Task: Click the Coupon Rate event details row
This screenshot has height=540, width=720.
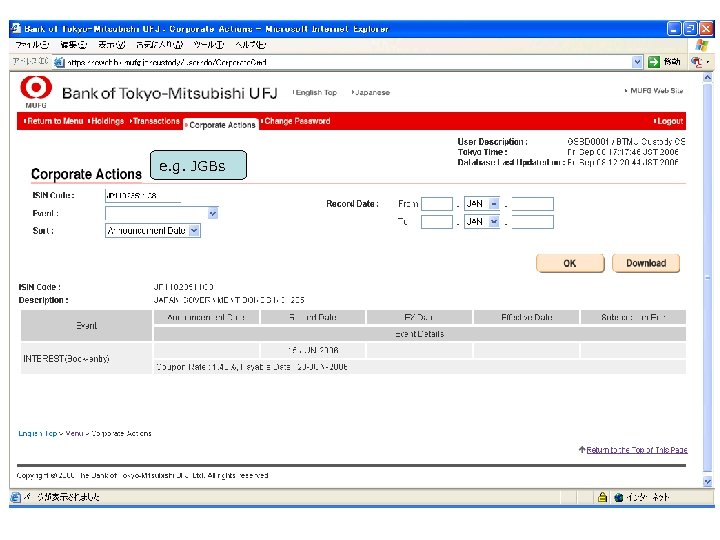Action: (420, 367)
